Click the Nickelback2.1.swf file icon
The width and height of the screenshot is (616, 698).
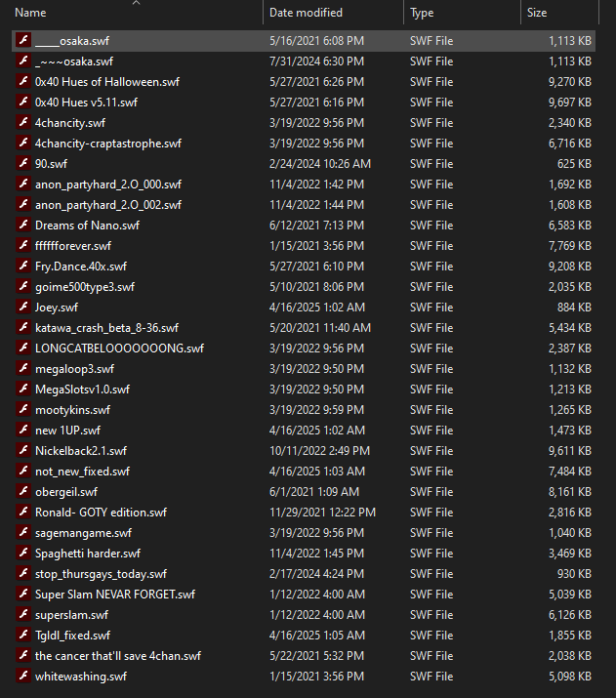(x=23, y=450)
